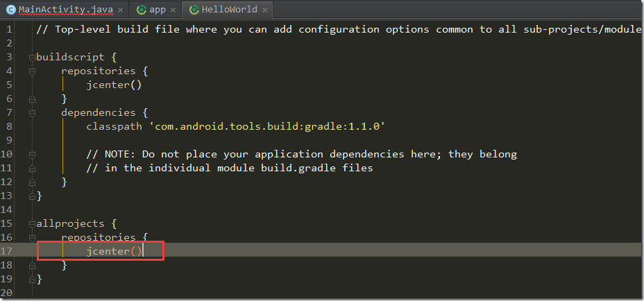Screen dimensions: 644x301
Task: Click repositories on line 4
Action: [98, 71]
